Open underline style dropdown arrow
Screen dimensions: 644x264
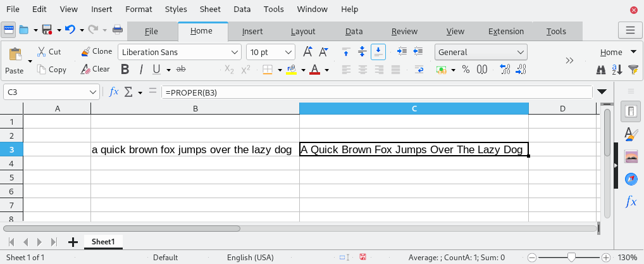(168, 70)
